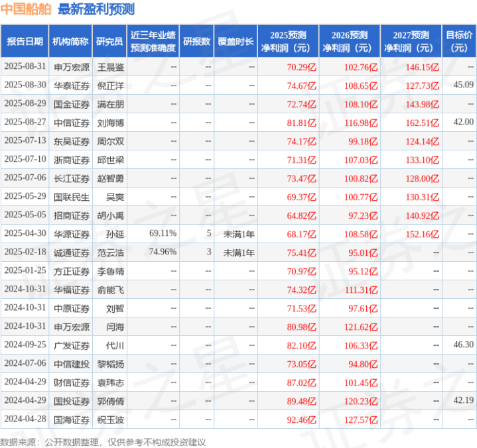Click the 研报数 column header

196,41
